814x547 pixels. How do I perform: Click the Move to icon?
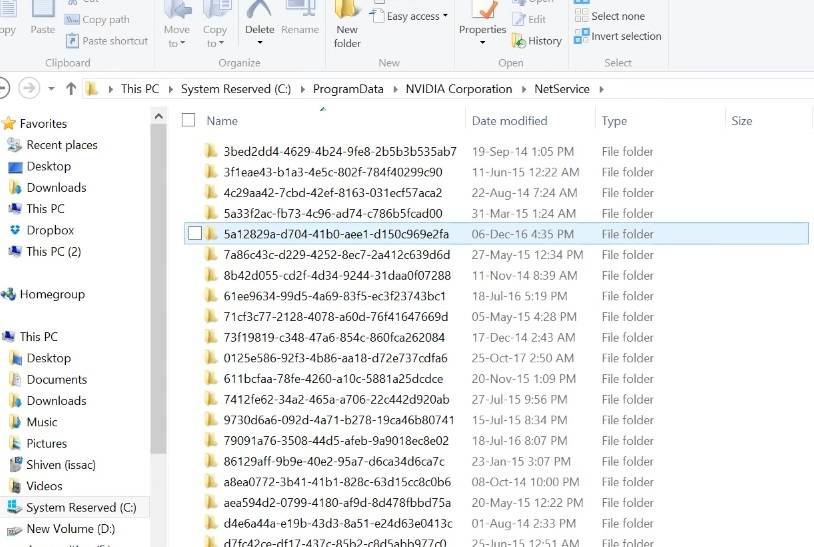(178, 10)
